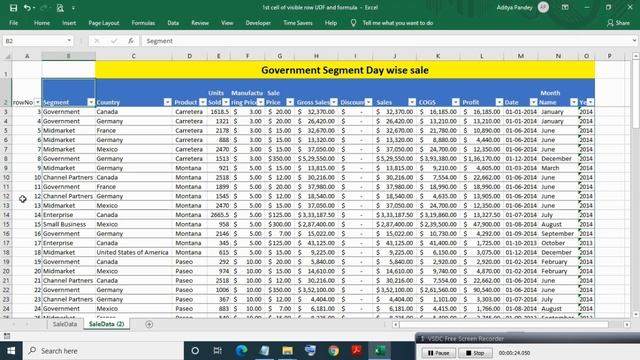Screen dimensions: 640x360
Task: Expand the Name Box dropdown arrow
Action: coord(69,41)
